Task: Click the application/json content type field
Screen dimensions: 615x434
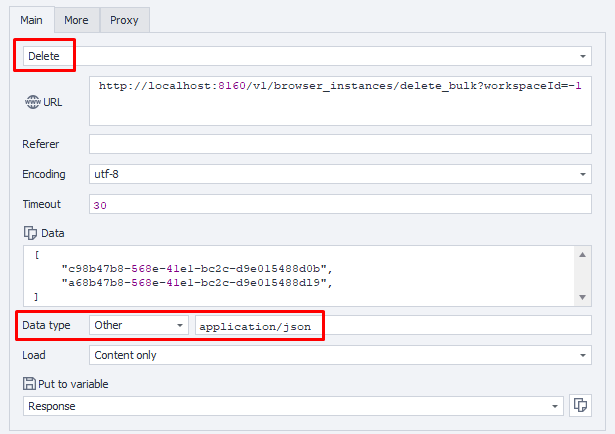Action: click(392, 325)
